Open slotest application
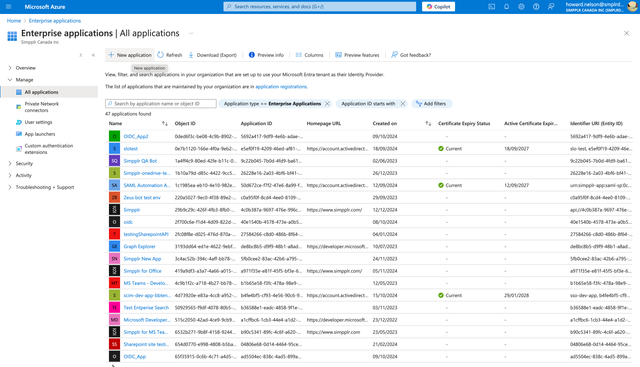This screenshot has height=367, width=640. coord(131,149)
